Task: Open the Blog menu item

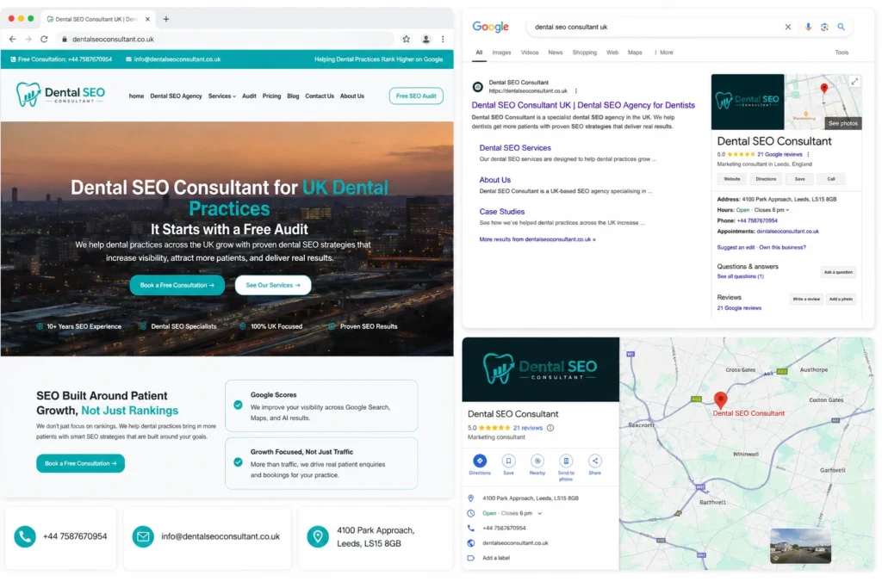Action: click(x=293, y=96)
